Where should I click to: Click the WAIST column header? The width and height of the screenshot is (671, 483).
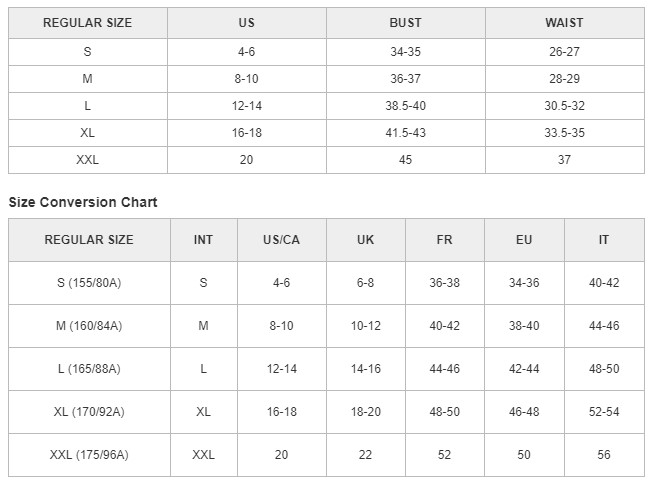point(564,22)
